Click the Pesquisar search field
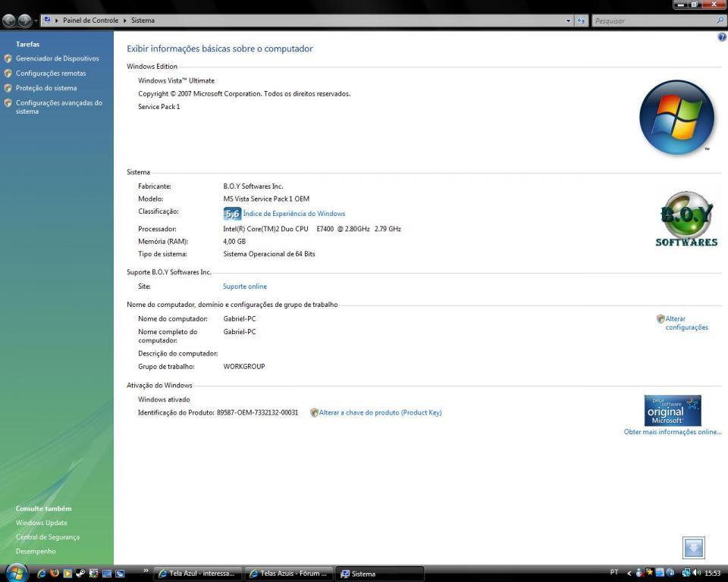Screen dimensions: 728x582 tap(652, 20)
